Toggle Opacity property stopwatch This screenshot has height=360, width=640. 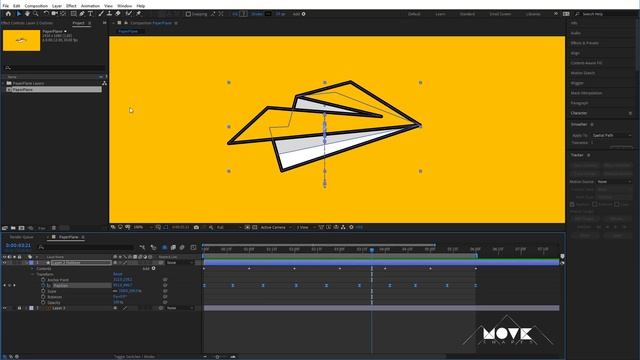tap(43, 303)
